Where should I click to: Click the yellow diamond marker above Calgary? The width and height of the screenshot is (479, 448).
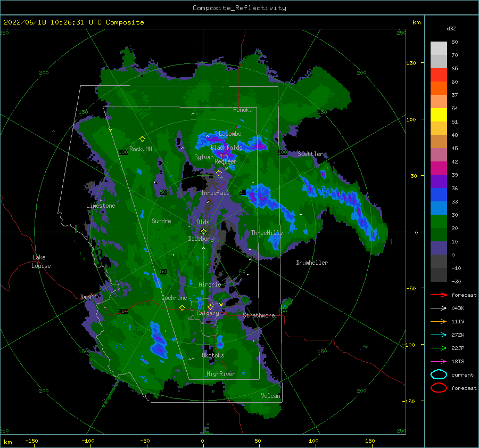click(x=210, y=307)
